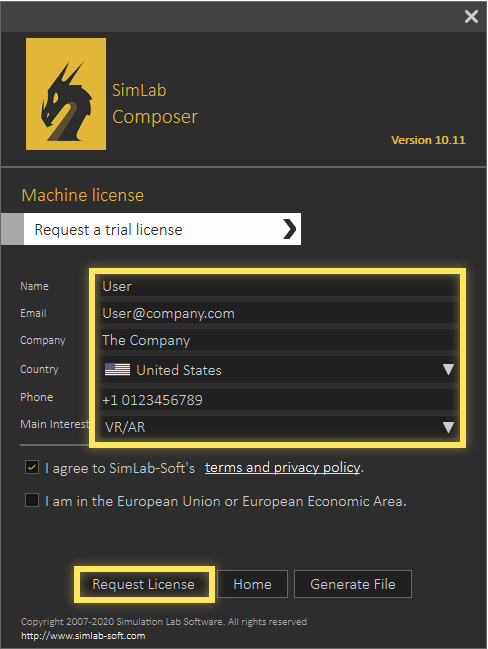This screenshot has width=488, height=649.
Task: Click the gray strip left of trial license bar
Action: [12, 229]
